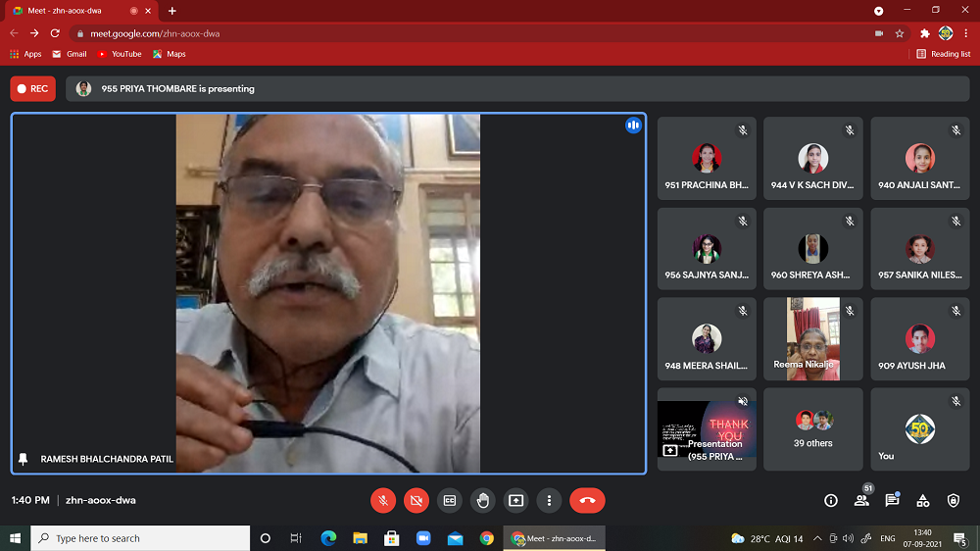Open the Gmail bookmark

pos(70,54)
